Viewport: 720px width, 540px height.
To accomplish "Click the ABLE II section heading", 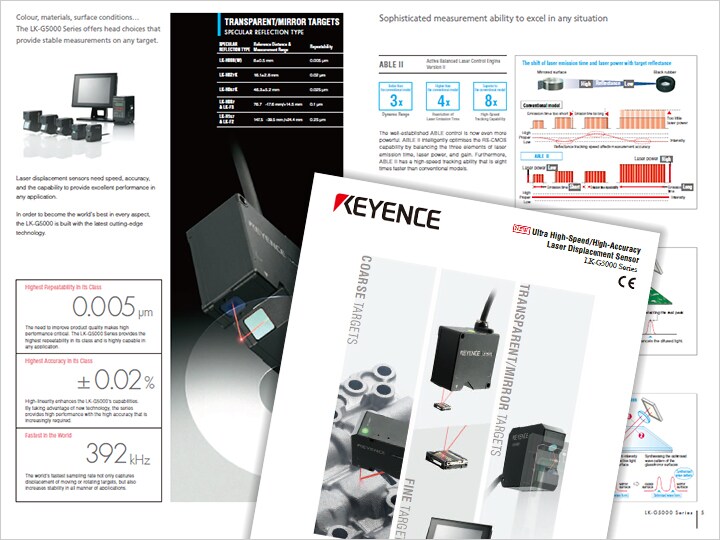I will tap(391, 64).
